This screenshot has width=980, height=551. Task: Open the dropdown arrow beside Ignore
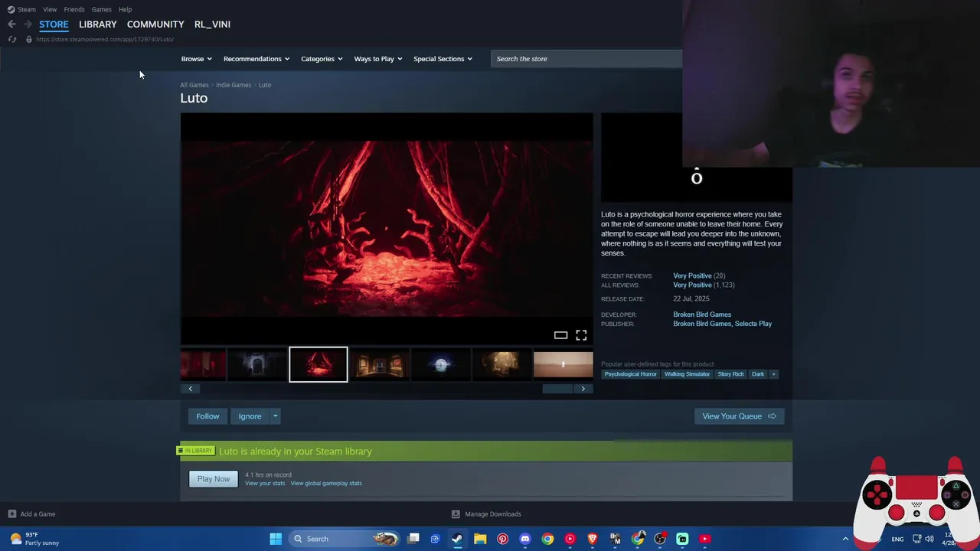click(x=276, y=416)
